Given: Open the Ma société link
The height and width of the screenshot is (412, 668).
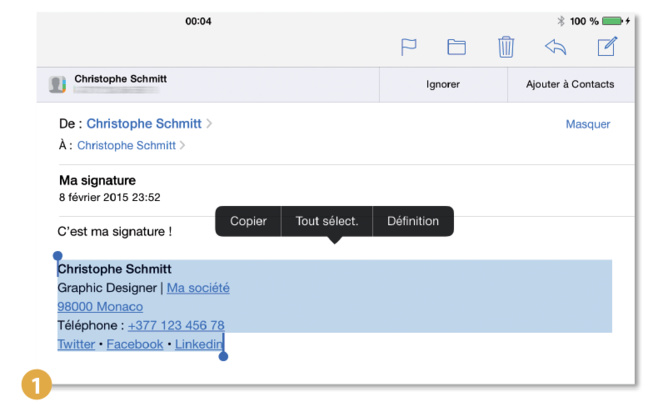Looking at the screenshot, I should (198, 288).
